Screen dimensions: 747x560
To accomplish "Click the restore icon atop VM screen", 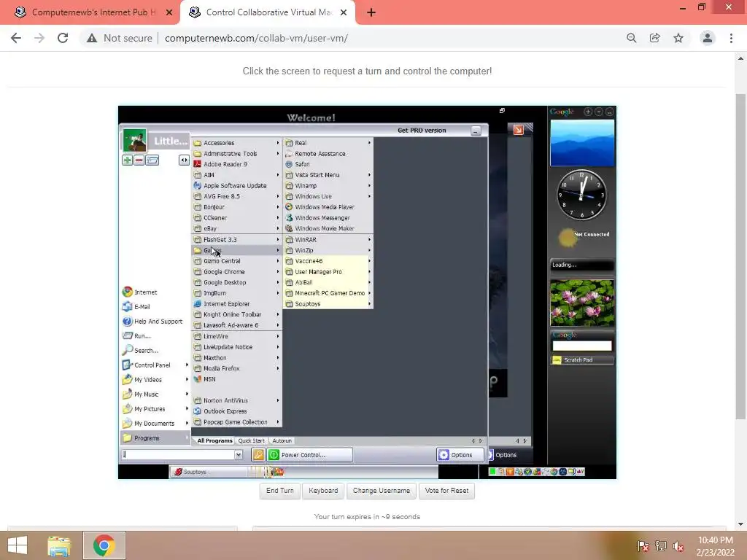I will [x=502, y=111].
